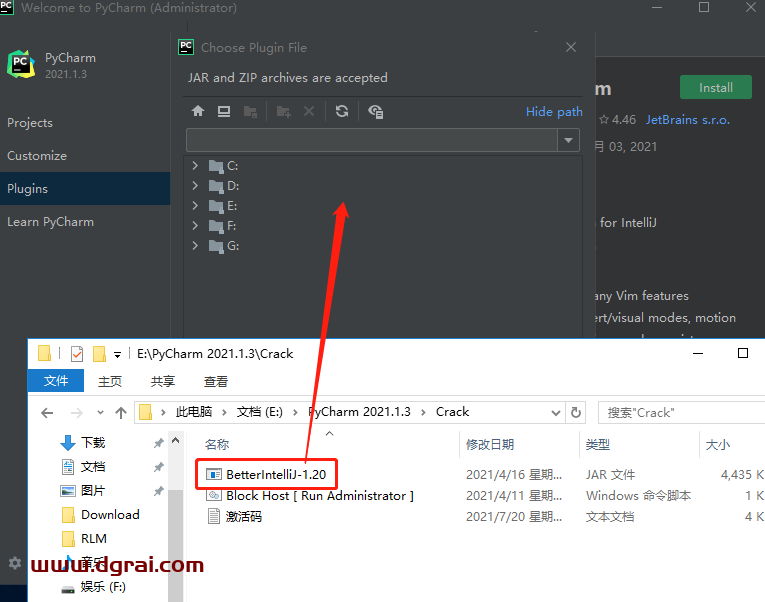This screenshot has width=765, height=602.
Task: Open Explorer recent locations dropdown
Action: pos(100,413)
